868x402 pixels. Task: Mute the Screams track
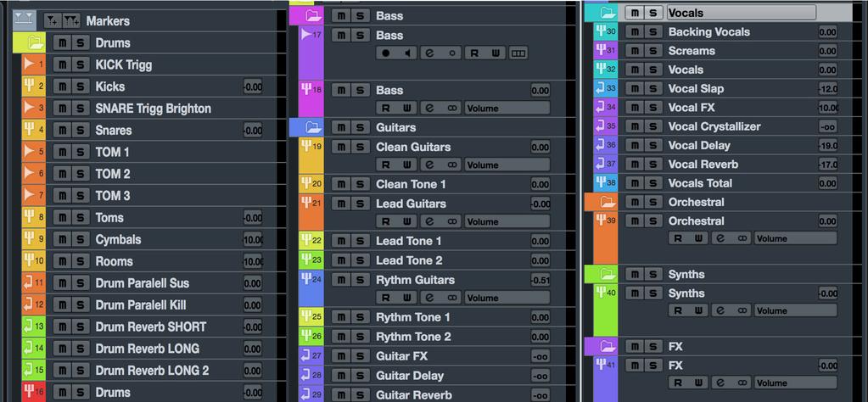tap(635, 51)
